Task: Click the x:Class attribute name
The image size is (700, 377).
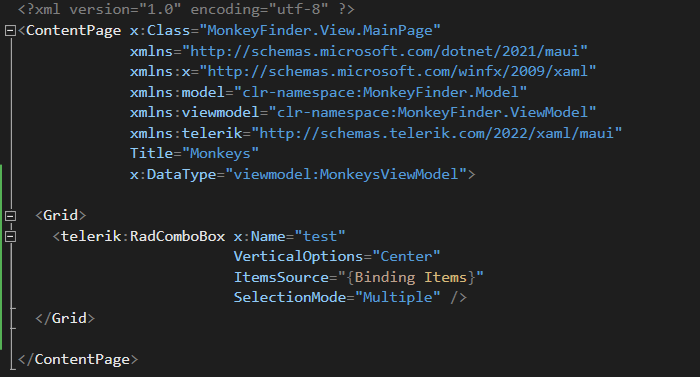Action: click(160, 31)
